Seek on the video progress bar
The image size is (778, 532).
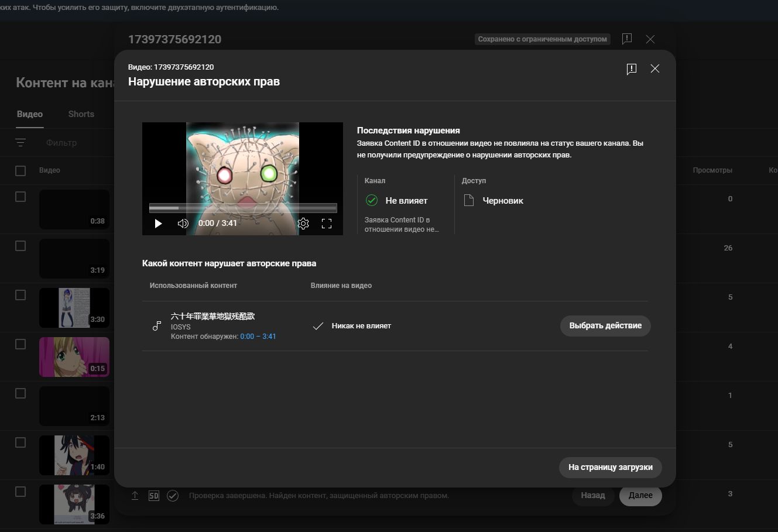243,208
